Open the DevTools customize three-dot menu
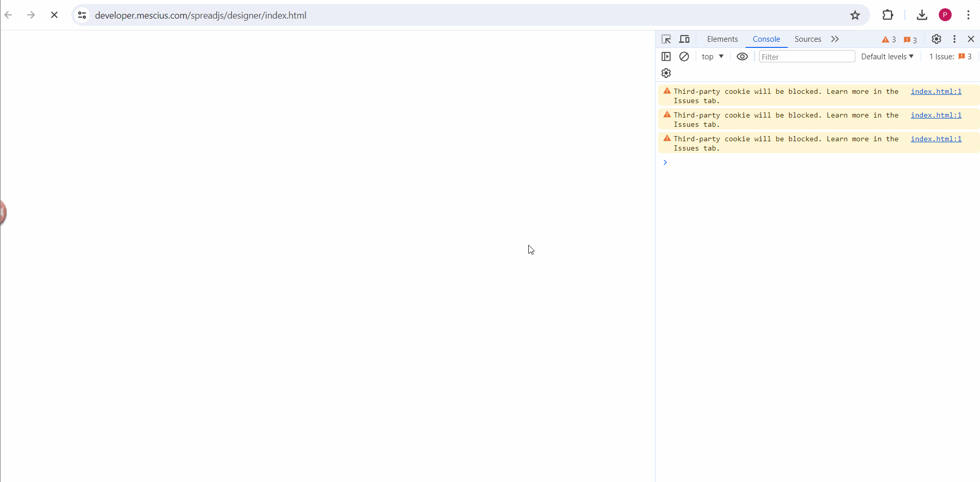The height and width of the screenshot is (482, 980). (x=954, y=39)
